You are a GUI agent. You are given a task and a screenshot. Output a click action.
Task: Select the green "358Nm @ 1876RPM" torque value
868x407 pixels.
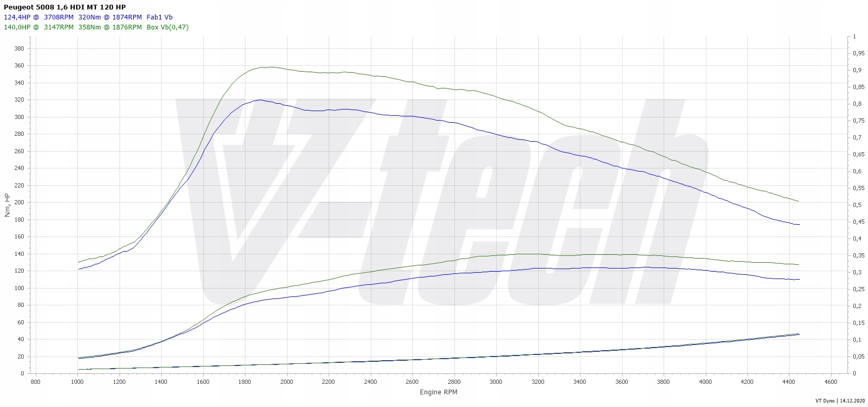click(110, 27)
